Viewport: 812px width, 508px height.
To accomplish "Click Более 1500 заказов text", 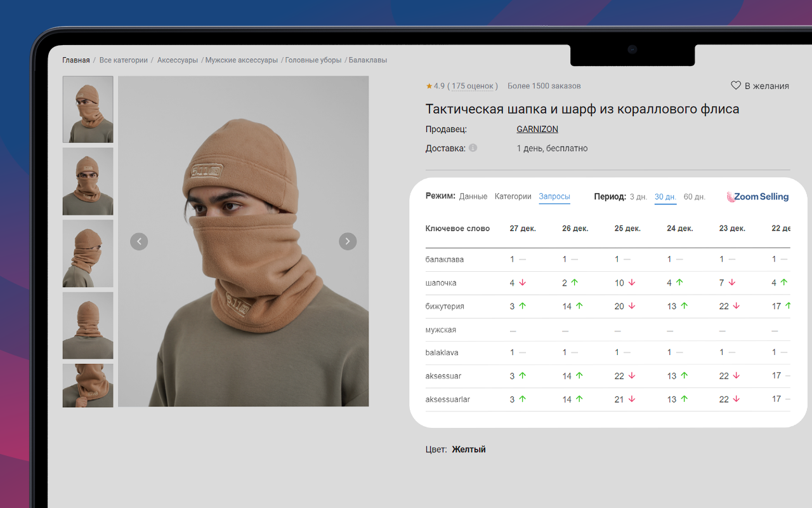I will 544,86.
